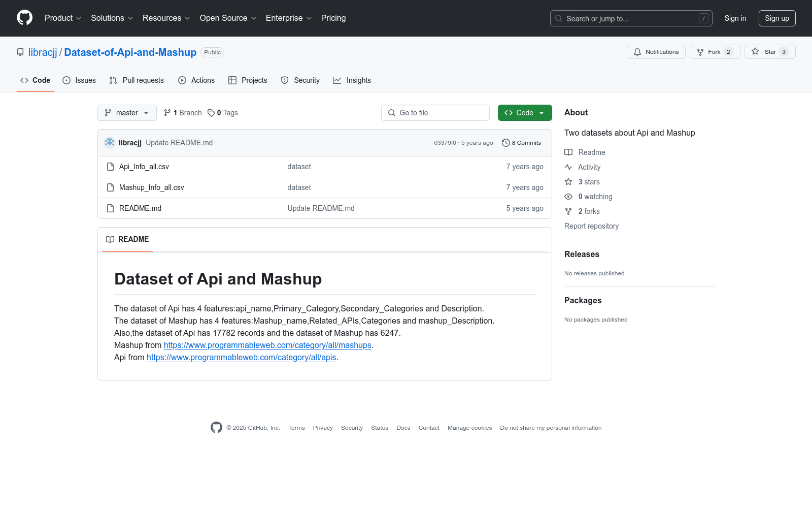Expand the Solutions menu
Image resolution: width=812 pixels, height=508 pixels.
pos(112,18)
